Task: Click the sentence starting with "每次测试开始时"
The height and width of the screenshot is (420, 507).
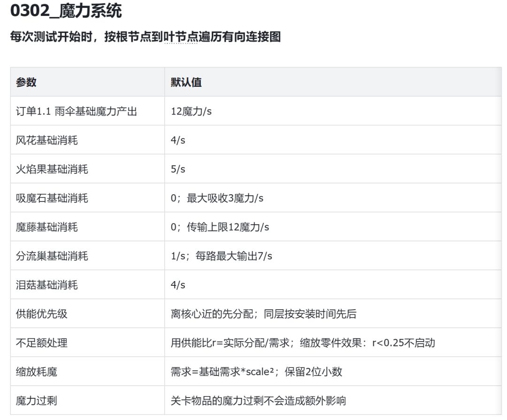Action: (145, 37)
